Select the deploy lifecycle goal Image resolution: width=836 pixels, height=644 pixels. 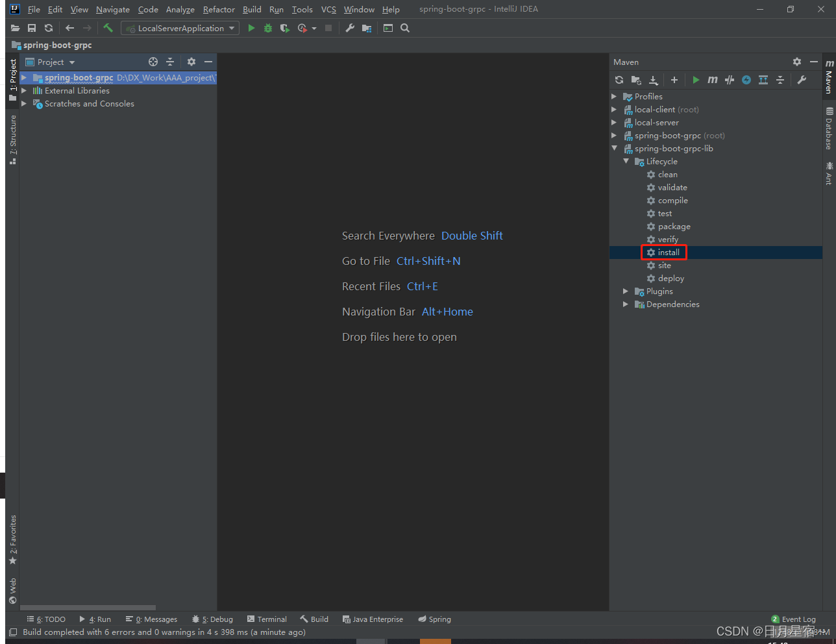(670, 279)
